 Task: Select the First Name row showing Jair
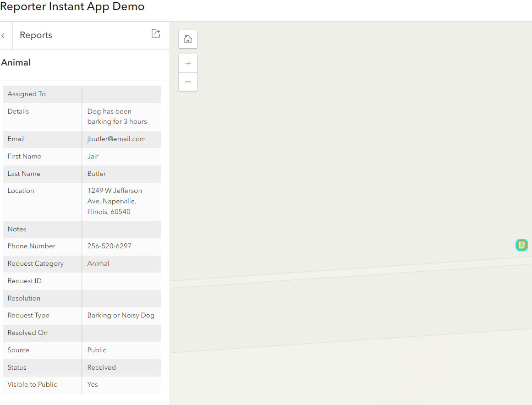93,156
